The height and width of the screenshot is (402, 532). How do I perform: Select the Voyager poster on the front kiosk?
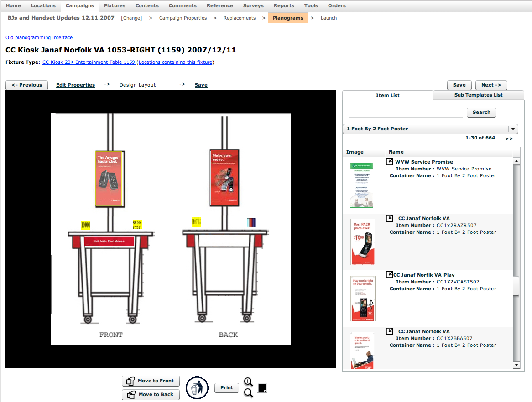(x=108, y=179)
